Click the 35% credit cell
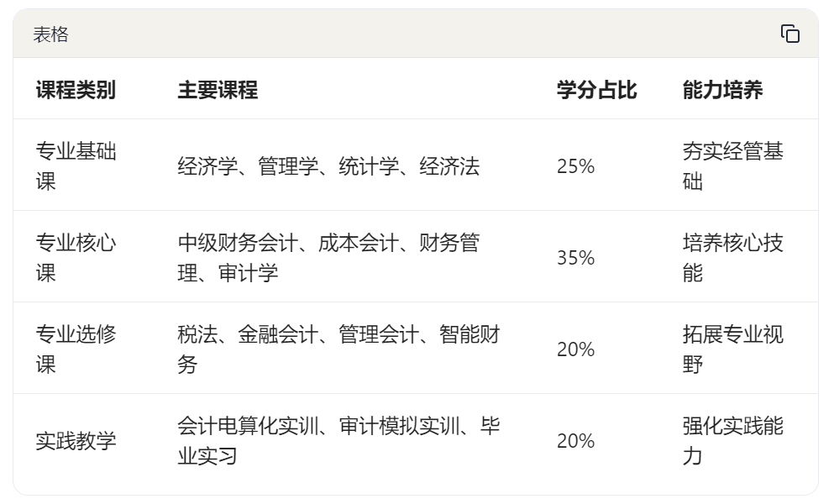834x504 pixels. [x=575, y=258]
